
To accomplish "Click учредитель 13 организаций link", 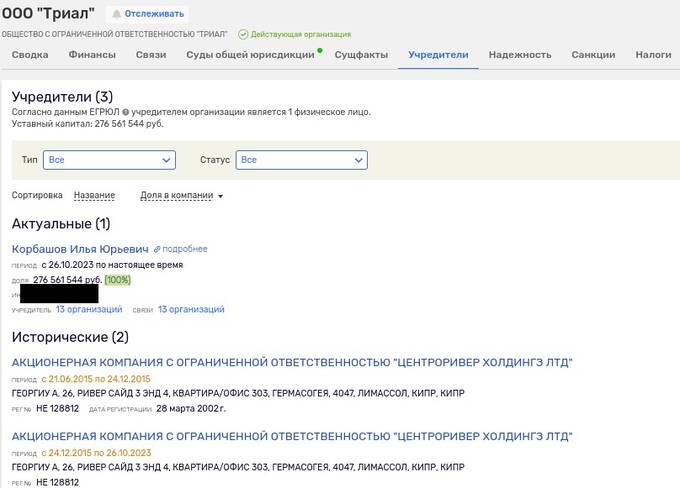I will [89, 310].
